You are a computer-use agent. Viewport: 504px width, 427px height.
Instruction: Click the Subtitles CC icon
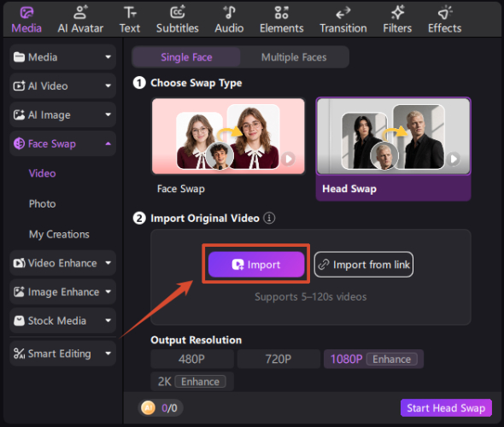point(178,13)
